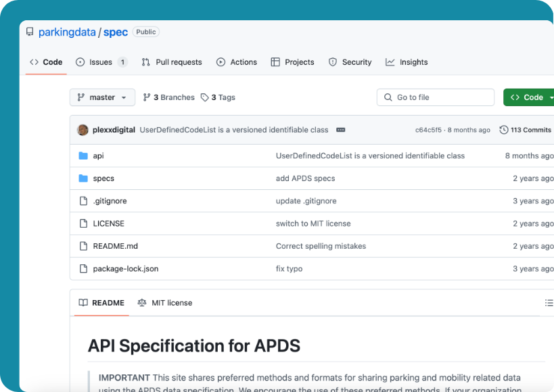554x392 pixels.
Task: Open the 'switch to MIT license' commit
Action: 313,224
